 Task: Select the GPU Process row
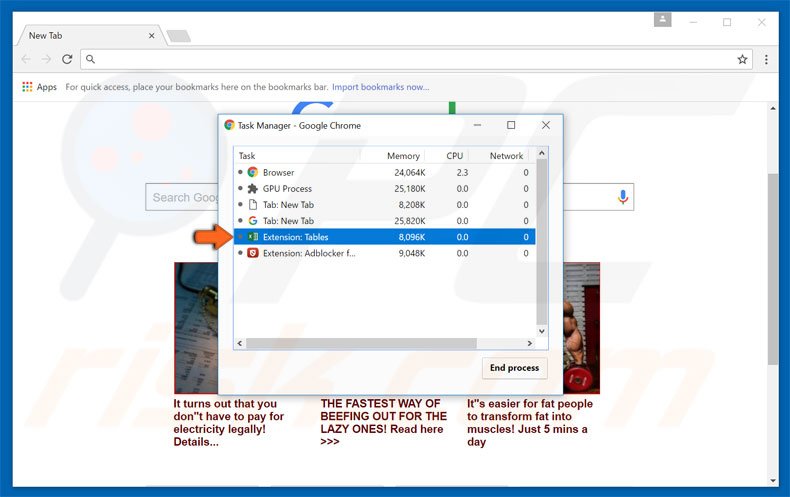pos(384,189)
